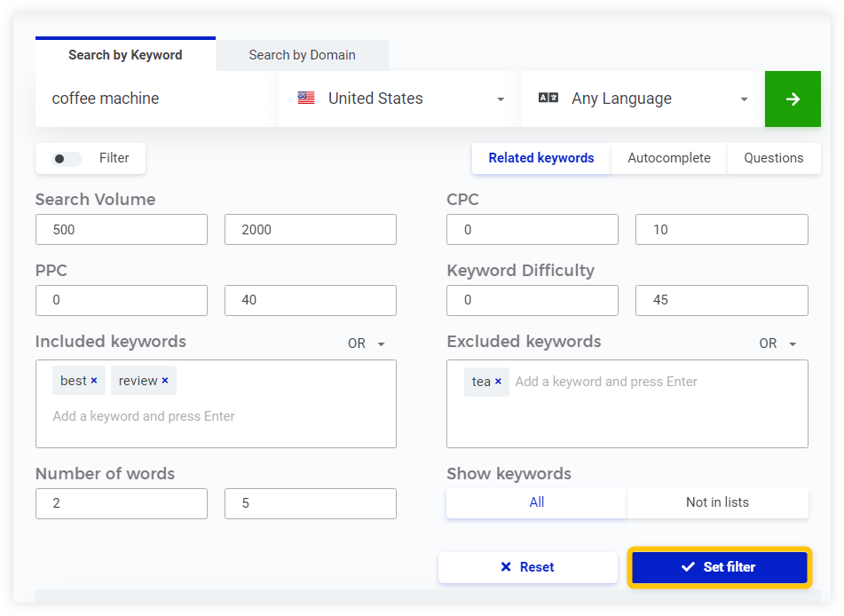
Task: Remove the 'tea' excluded keyword tag
Action: (x=498, y=382)
